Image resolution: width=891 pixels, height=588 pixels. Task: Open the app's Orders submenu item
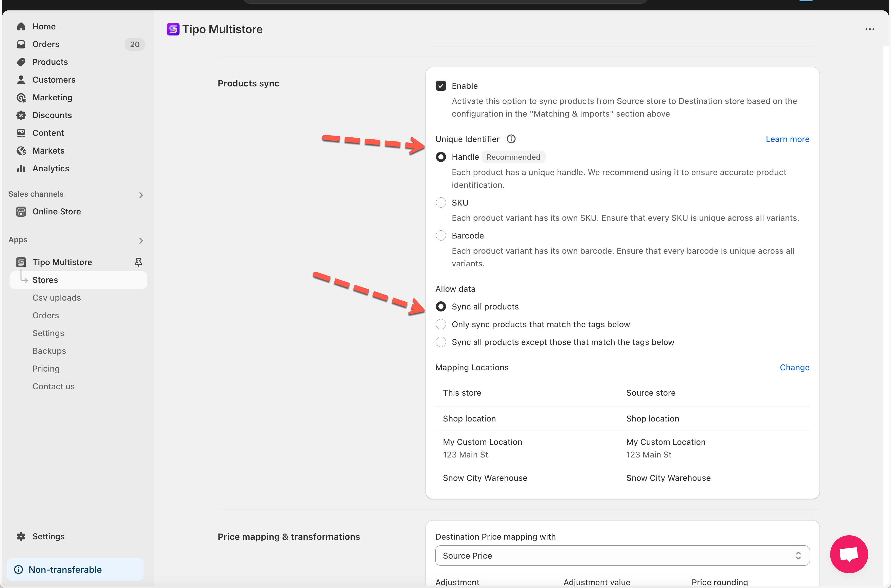coord(46,315)
